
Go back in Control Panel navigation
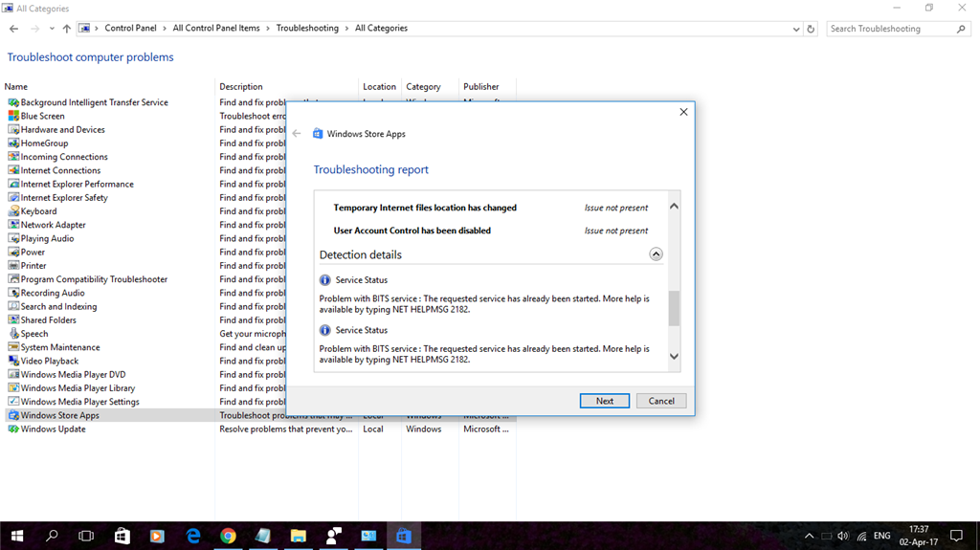13,29
